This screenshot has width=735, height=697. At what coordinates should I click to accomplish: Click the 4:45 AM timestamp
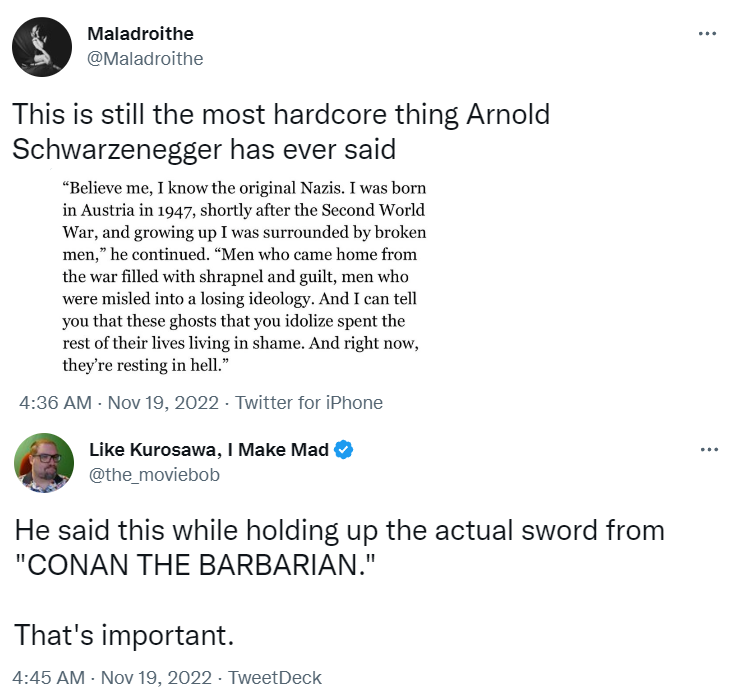point(56,677)
